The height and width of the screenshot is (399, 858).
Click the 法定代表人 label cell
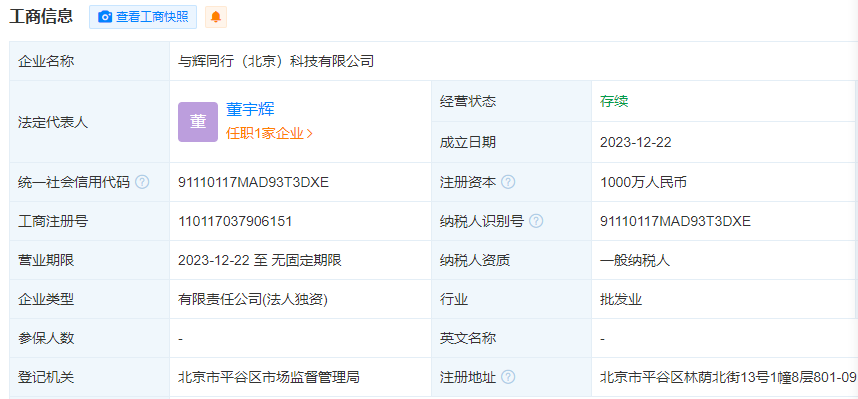point(90,122)
